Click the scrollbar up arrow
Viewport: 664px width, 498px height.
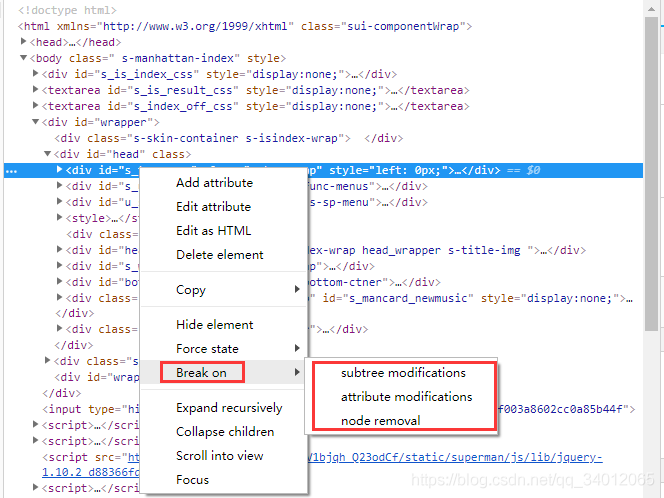click(651, 8)
